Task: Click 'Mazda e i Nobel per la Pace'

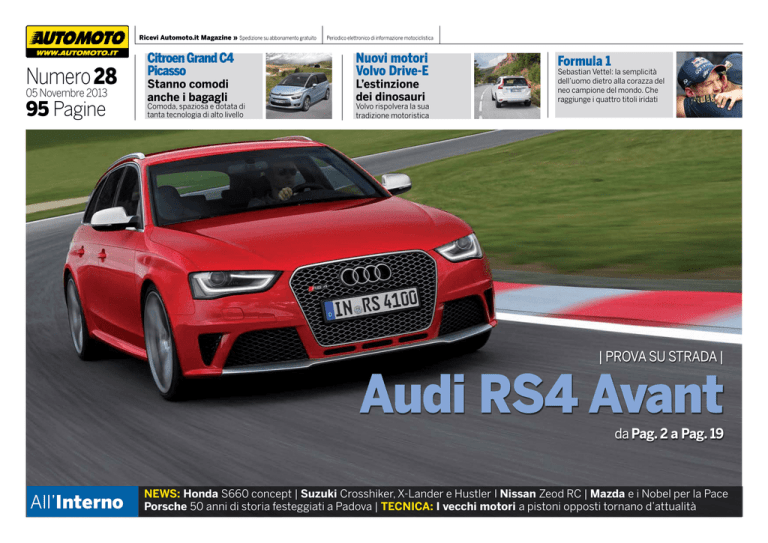Action: (x=659, y=494)
